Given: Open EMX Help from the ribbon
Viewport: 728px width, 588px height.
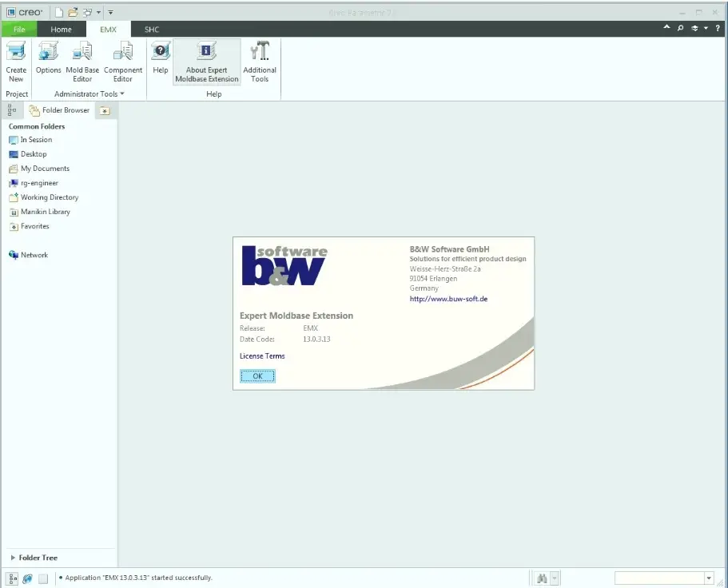Looking at the screenshot, I should tap(160, 58).
